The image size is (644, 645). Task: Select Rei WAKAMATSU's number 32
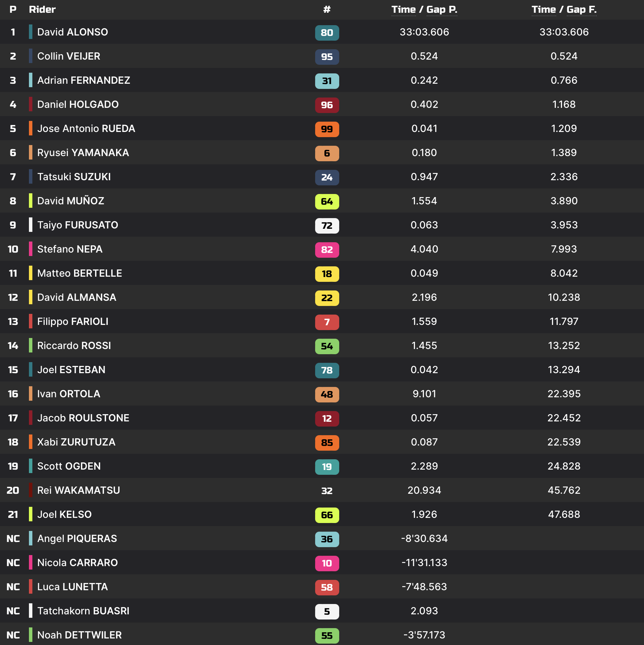[327, 491]
